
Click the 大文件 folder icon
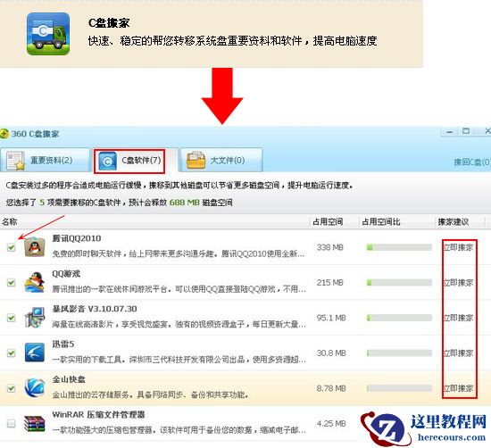tap(196, 161)
